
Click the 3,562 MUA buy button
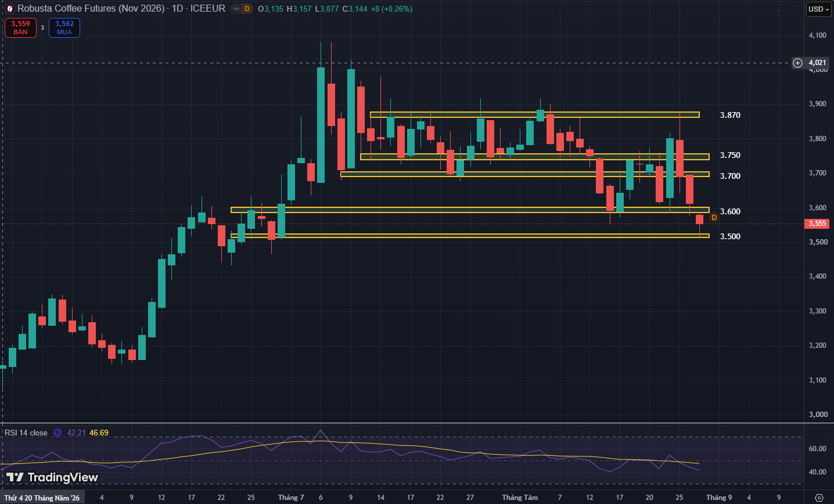64,28
